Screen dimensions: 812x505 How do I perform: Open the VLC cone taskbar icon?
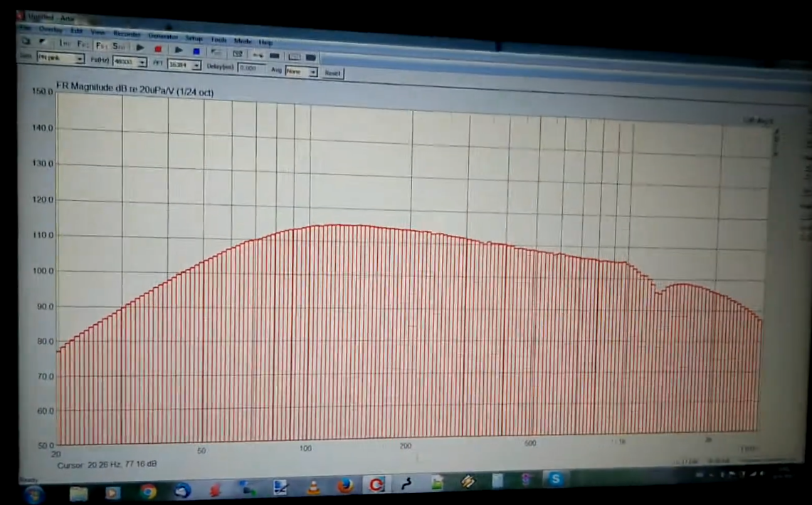point(313,487)
